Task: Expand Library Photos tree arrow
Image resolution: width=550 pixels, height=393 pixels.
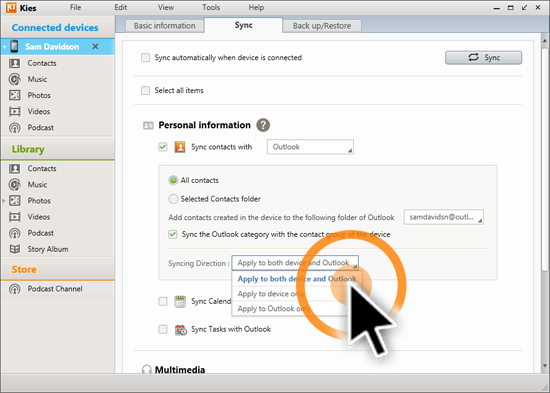Action: coord(4,201)
